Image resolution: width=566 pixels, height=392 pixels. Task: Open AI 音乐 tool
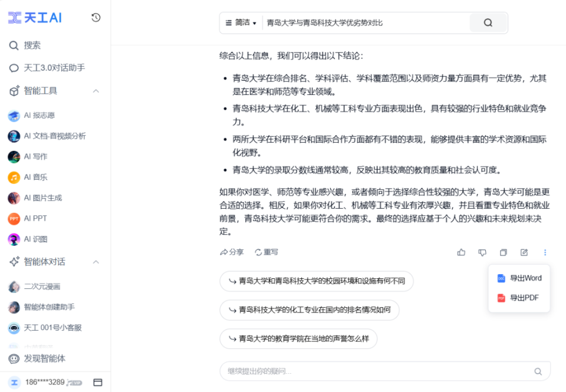pyautogui.click(x=28, y=177)
